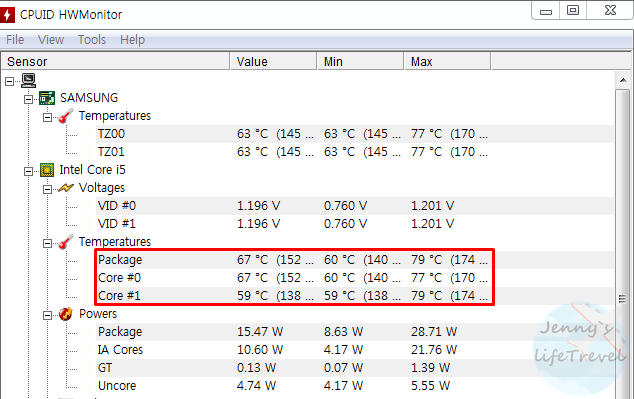This screenshot has width=634, height=399.
Task: Select the Powers tree label
Action: coord(98,314)
